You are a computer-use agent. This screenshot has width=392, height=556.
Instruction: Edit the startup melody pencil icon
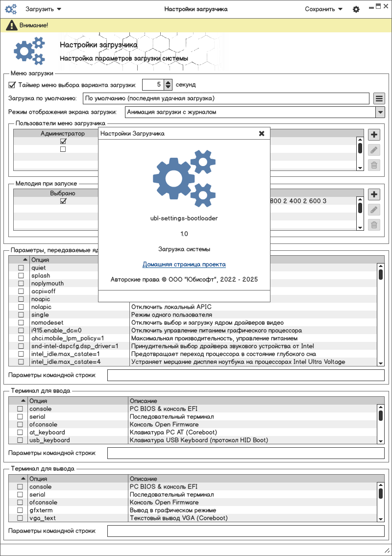(373, 210)
